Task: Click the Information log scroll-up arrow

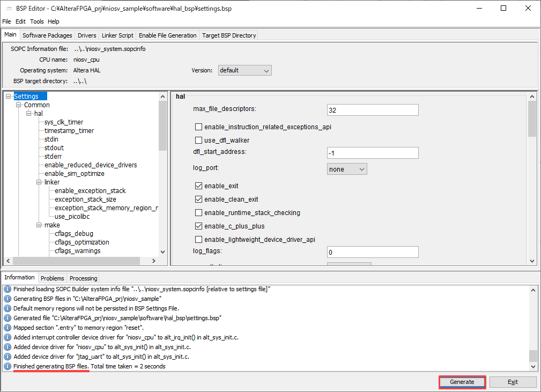Action: (x=533, y=290)
